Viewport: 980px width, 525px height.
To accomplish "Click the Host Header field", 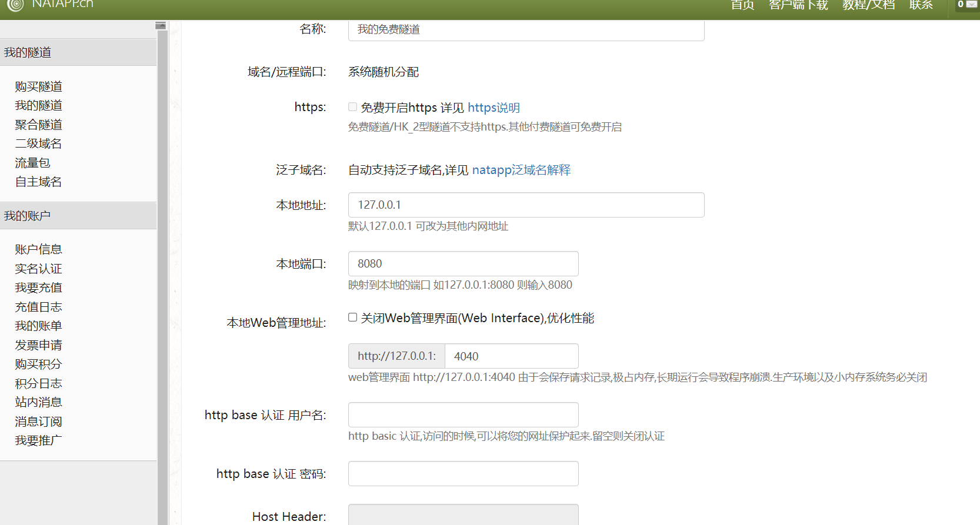I will click(463, 514).
